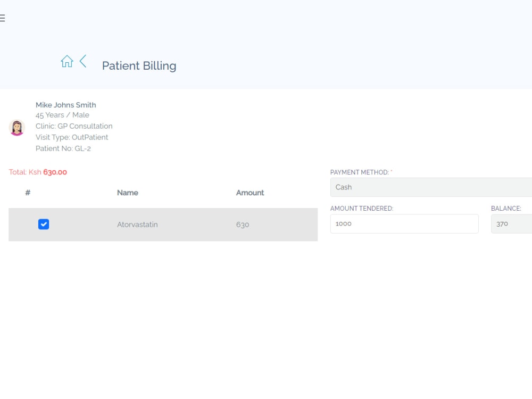Click the Name column header
The width and height of the screenshot is (532, 399).
(128, 193)
